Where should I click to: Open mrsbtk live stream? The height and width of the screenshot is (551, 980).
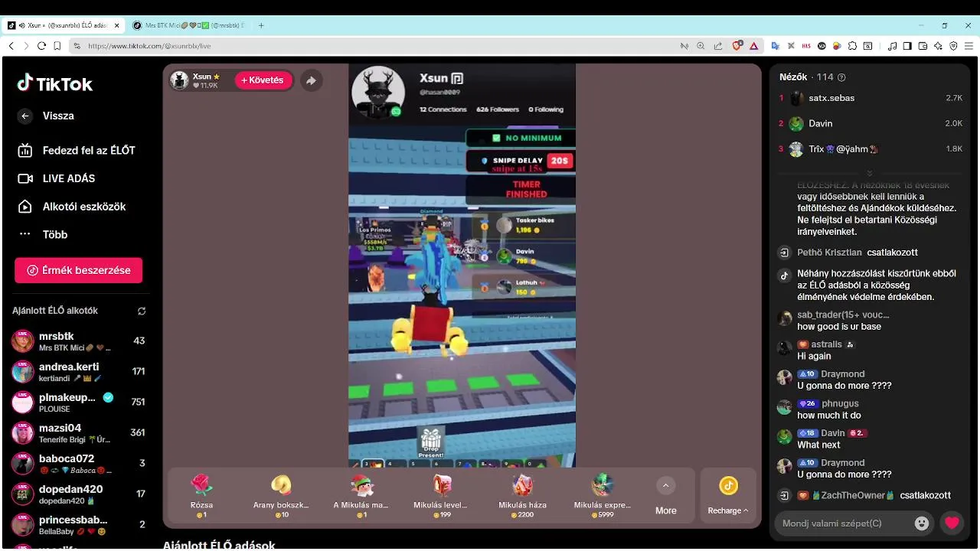(78, 341)
